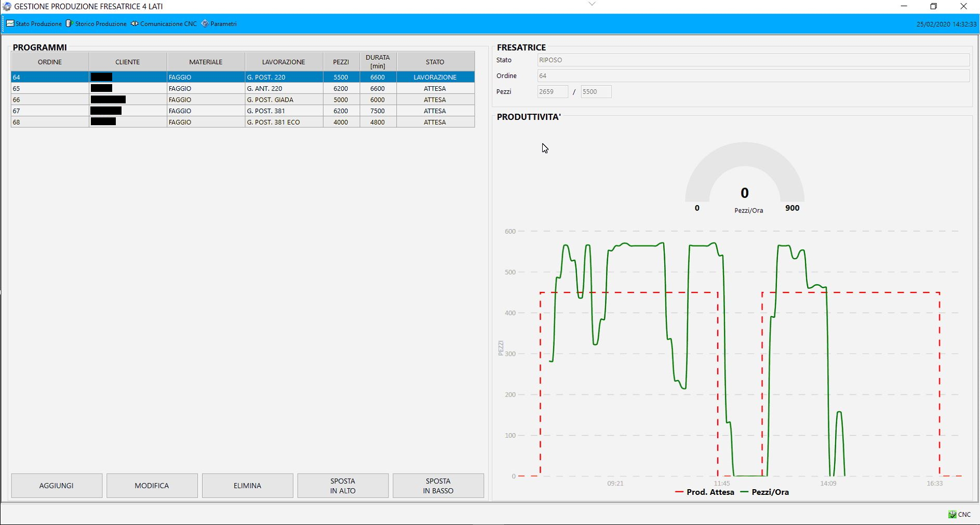This screenshot has height=525, width=980.
Task: Select order row 67
Action: 243,111
